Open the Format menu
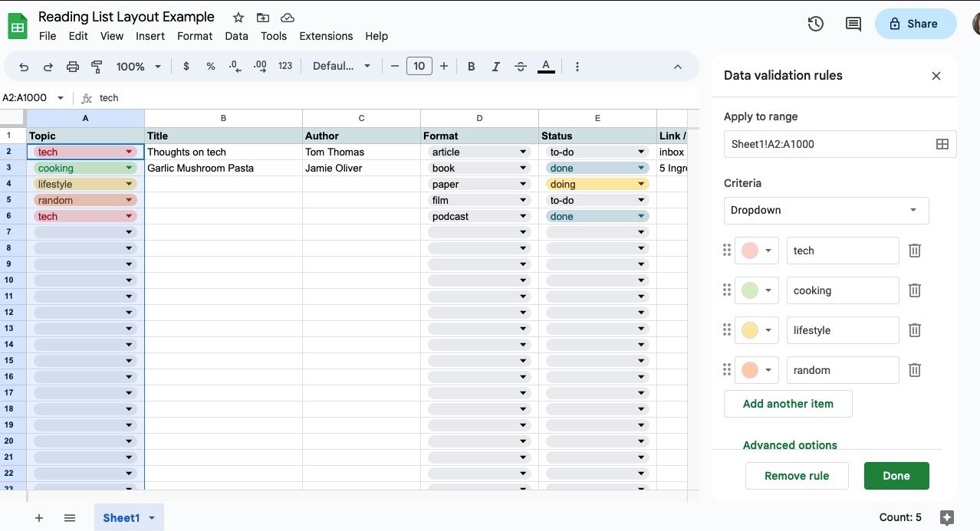The image size is (980, 531). [x=195, y=36]
